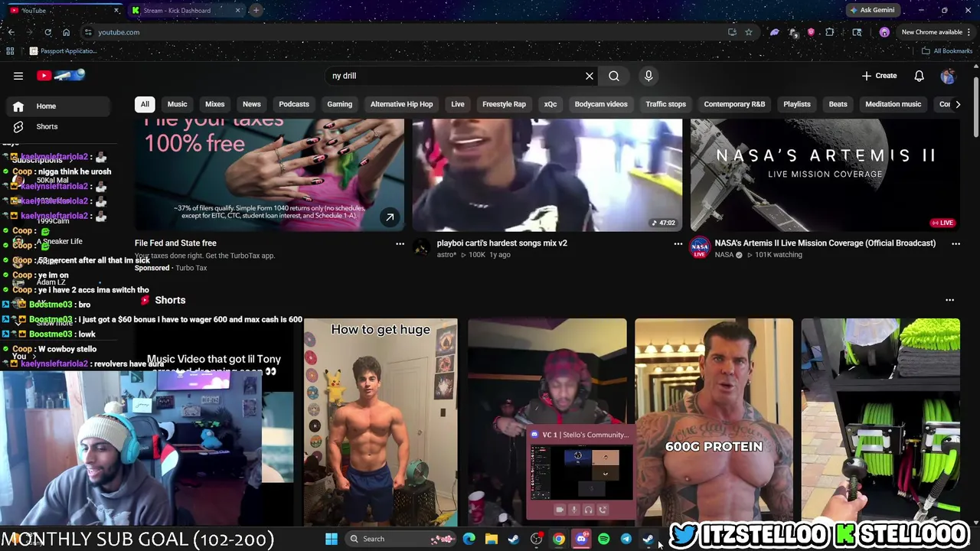Select the All filter chip
The image size is (980, 551).
point(145,104)
